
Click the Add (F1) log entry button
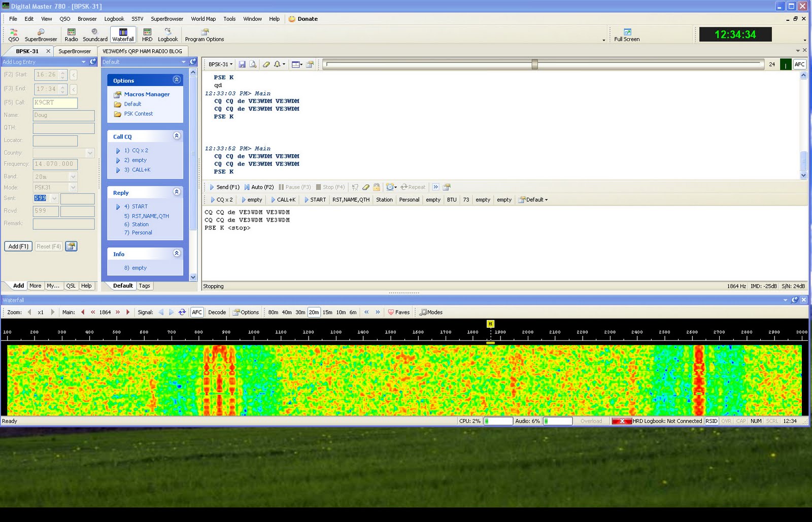18,246
